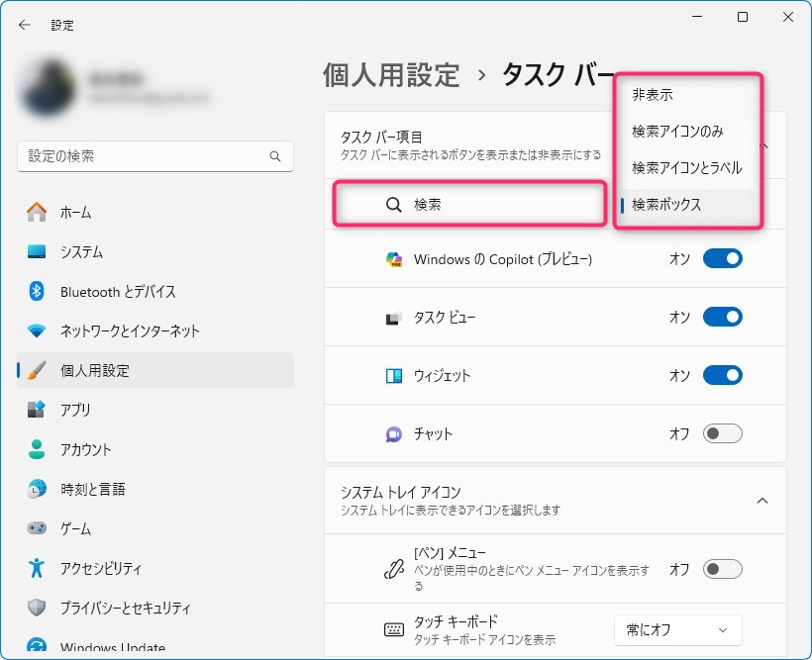The image size is (812, 660).
Task: Pick 検索アイコンとラベル from the dropdown list
Action: pyautogui.click(x=686, y=168)
